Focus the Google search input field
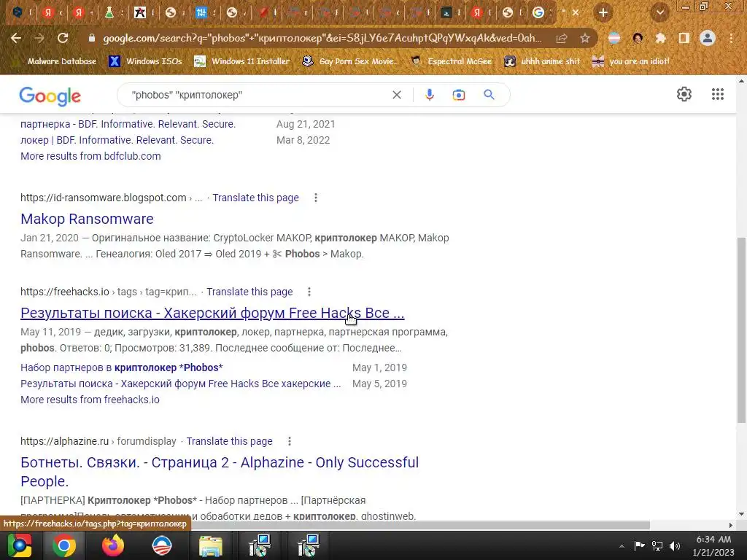 [x=258, y=95]
